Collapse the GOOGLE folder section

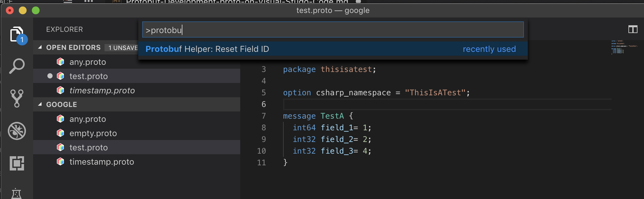[x=40, y=104]
